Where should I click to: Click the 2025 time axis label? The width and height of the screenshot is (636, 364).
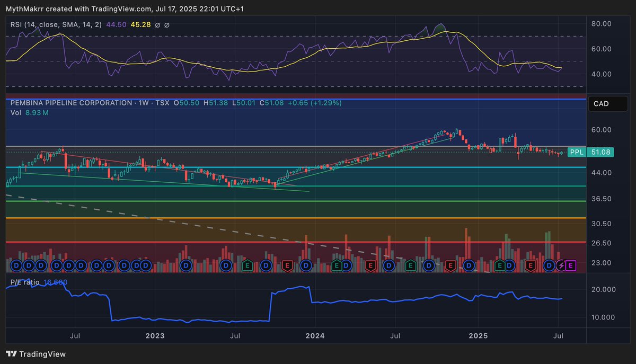pyautogui.click(x=478, y=335)
